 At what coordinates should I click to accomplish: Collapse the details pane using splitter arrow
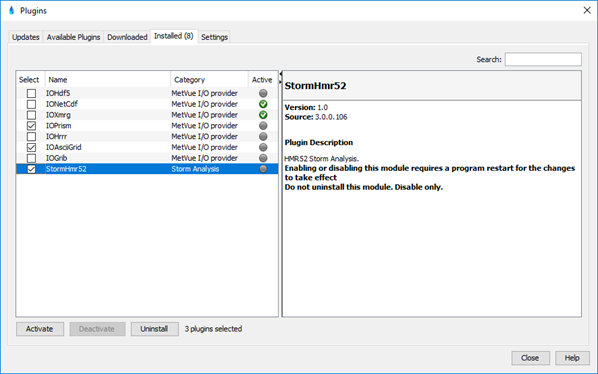(281, 81)
